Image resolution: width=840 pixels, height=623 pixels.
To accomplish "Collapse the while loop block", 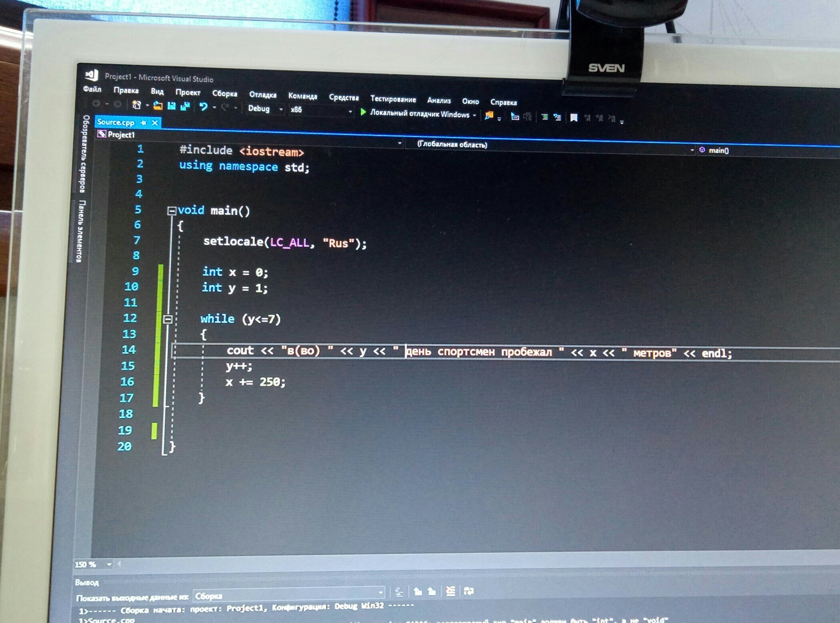I will point(168,319).
